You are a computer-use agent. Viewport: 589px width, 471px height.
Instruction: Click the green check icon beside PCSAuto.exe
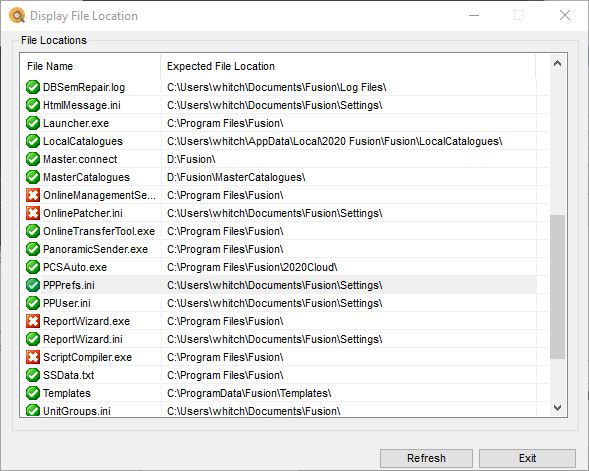pyautogui.click(x=33, y=267)
